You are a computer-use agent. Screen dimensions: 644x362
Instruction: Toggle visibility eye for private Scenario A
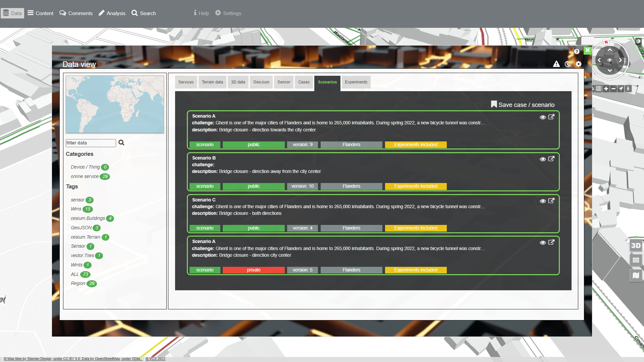tap(543, 243)
